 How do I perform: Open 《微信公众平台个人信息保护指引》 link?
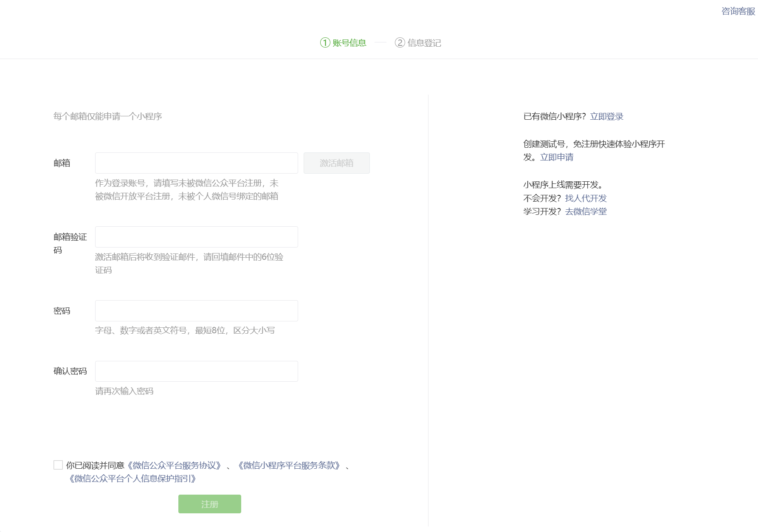(132, 479)
